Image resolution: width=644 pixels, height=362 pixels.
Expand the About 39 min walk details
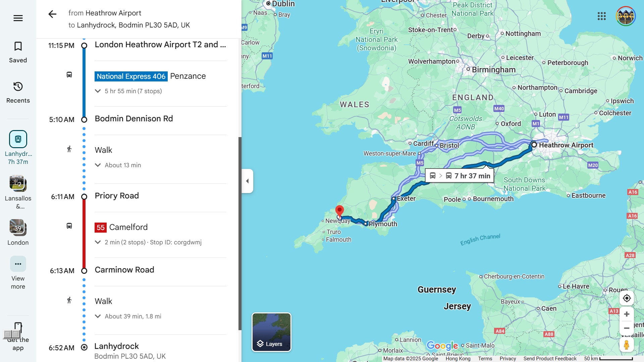click(x=98, y=316)
